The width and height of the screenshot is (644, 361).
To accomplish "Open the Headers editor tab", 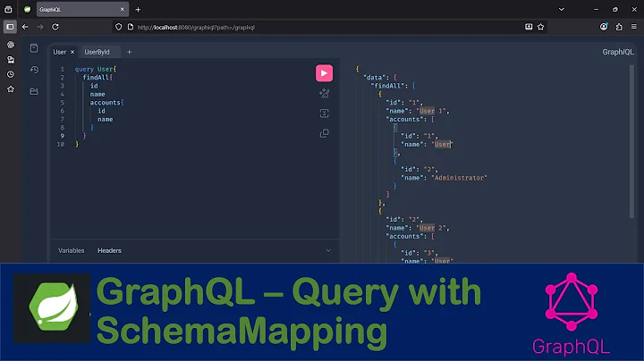I will tap(109, 250).
